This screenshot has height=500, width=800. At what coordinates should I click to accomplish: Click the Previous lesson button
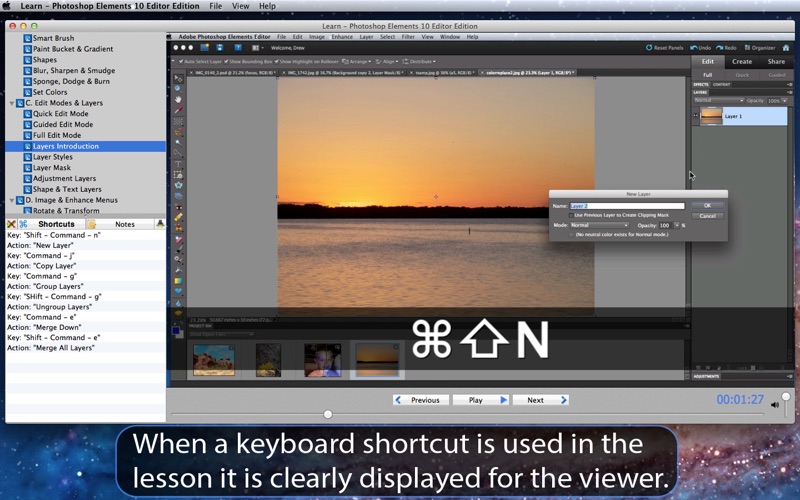pyautogui.click(x=421, y=400)
